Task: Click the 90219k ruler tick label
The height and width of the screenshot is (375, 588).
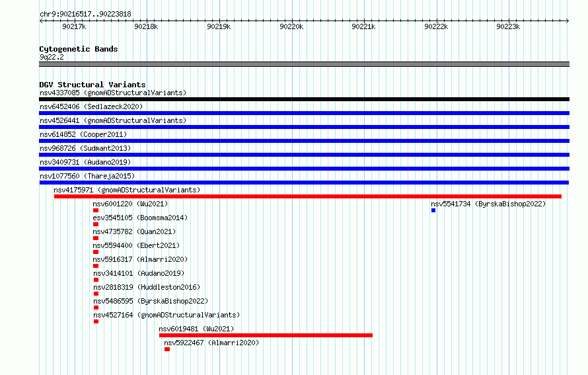Action: click(219, 26)
